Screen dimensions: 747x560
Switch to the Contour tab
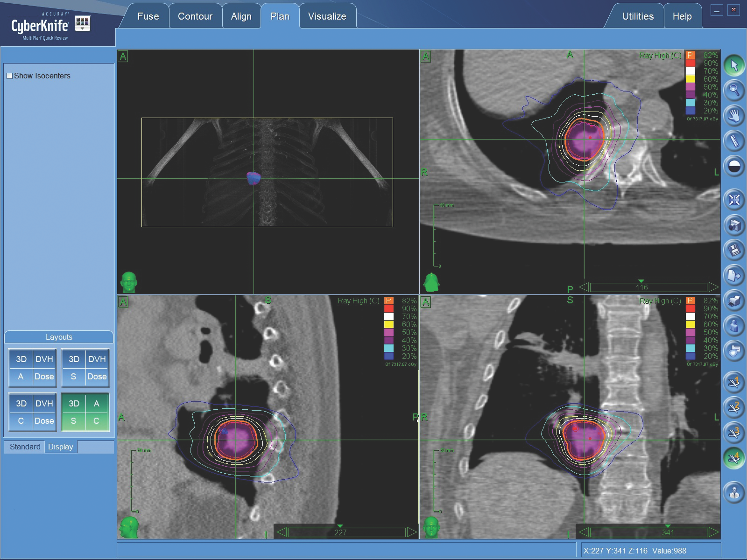[x=195, y=16]
